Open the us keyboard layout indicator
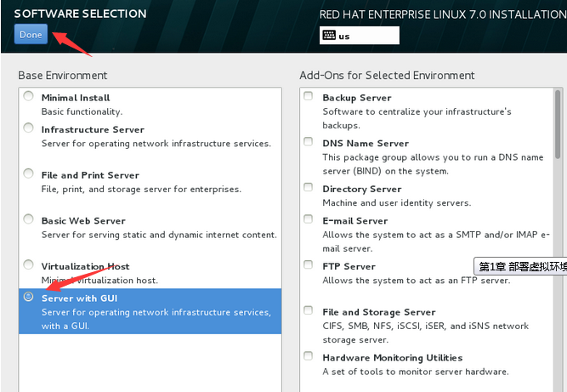Viewport: 567px width, 392px height. (360, 36)
